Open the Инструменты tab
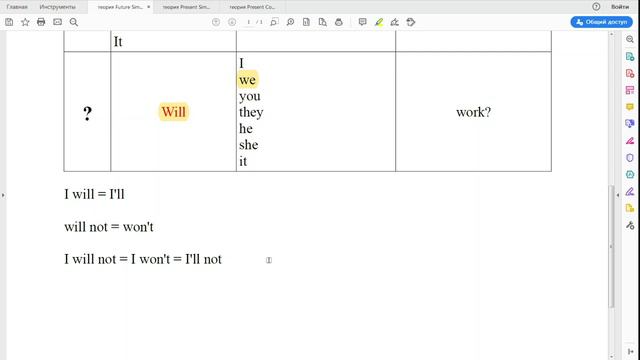640x360 pixels. pyautogui.click(x=58, y=7)
